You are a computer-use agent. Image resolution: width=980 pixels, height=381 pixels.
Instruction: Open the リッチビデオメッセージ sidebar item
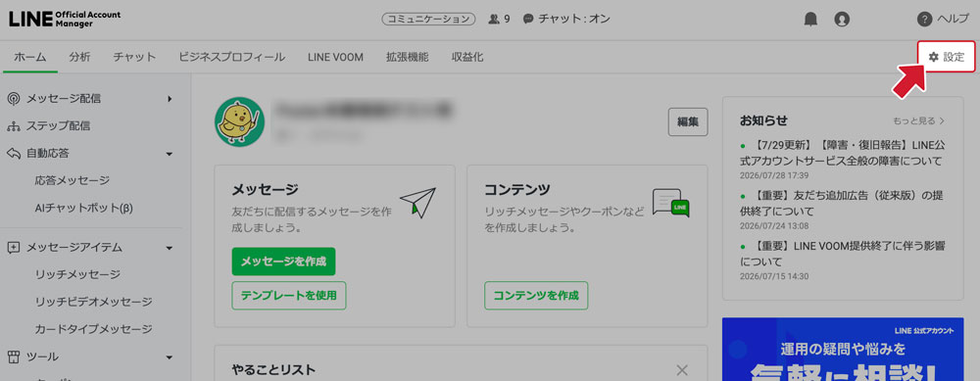coord(94,302)
